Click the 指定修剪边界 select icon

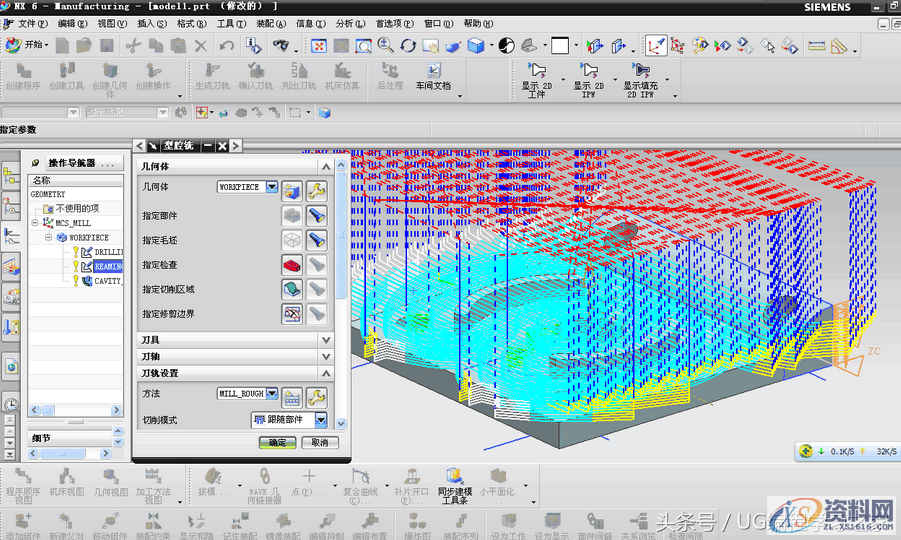click(x=292, y=314)
